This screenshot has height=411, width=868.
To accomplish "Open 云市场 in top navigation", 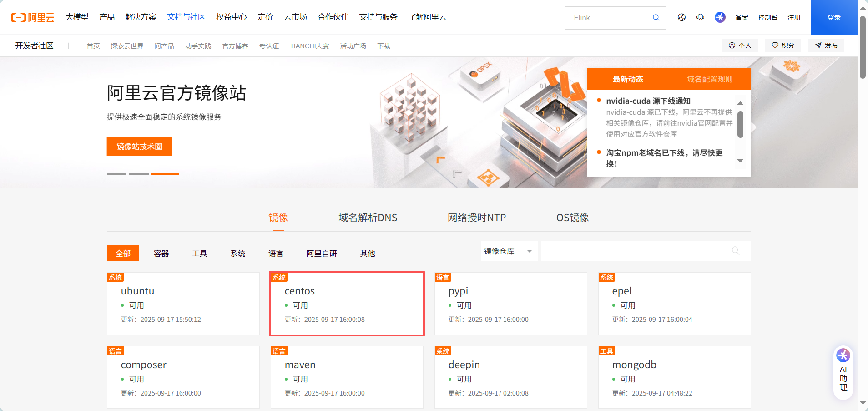I will click(x=295, y=17).
